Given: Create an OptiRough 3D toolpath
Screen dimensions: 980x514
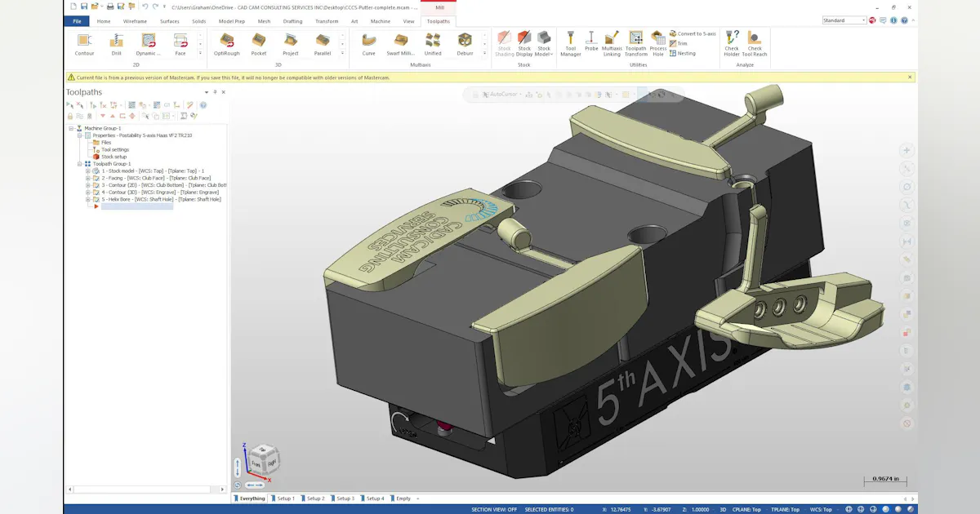Looking at the screenshot, I should click(x=227, y=44).
